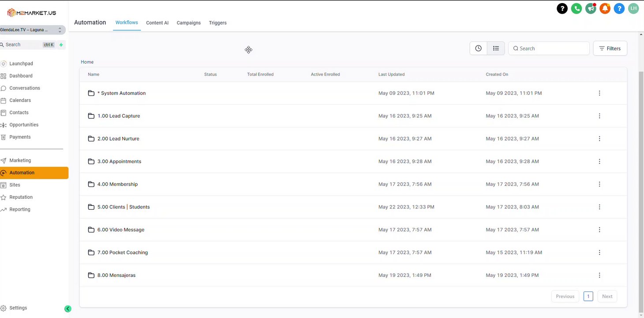Open options menu for 2.00 Lead Nurture
The height and width of the screenshot is (318, 644).
pyautogui.click(x=599, y=139)
